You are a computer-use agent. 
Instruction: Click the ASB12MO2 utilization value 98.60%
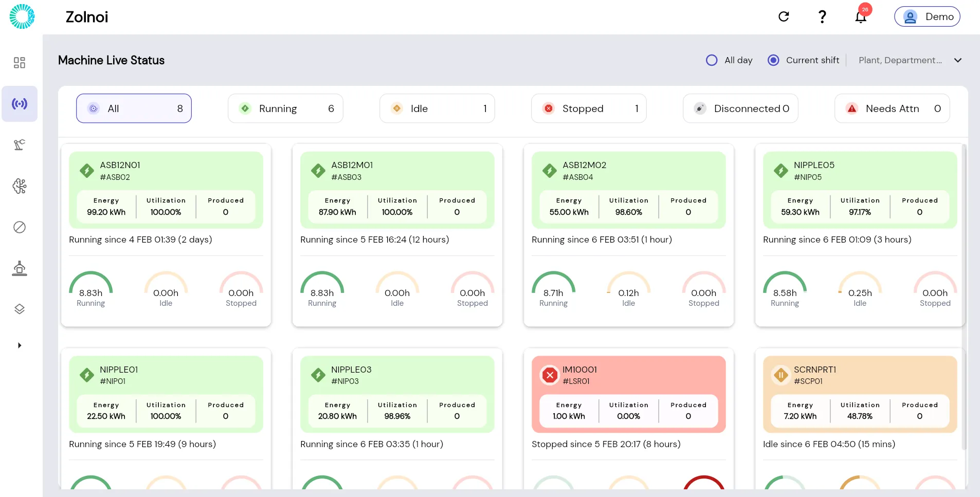[629, 212]
